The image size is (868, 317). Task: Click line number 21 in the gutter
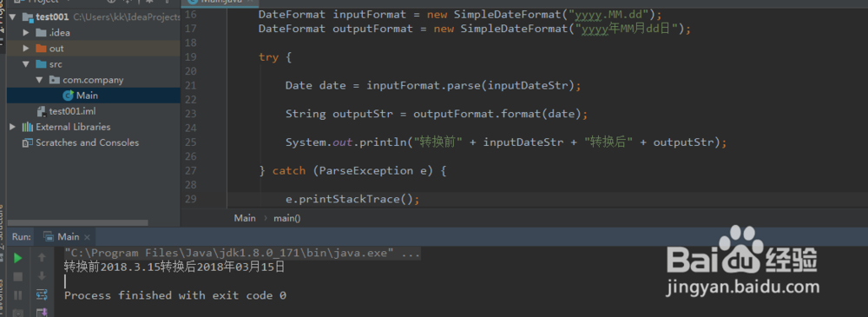click(x=190, y=85)
